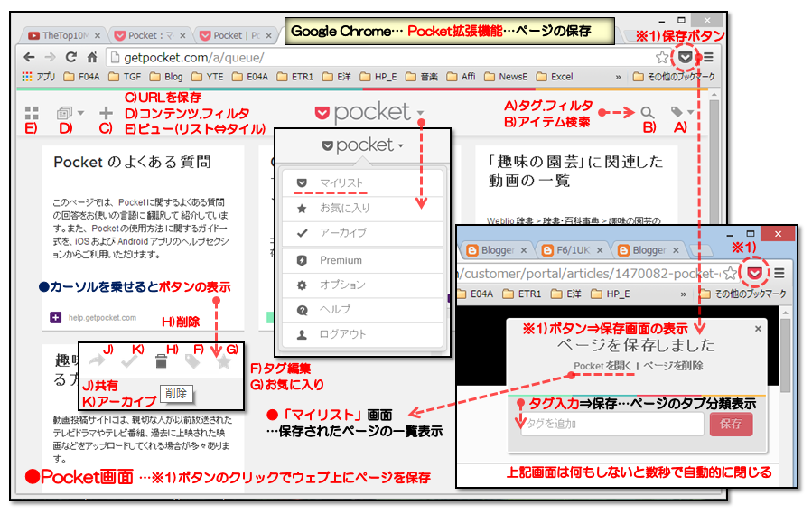The height and width of the screenshot is (514, 812).
Task: Expand bookmarks overflow chevron in second window
Action: [x=684, y=294]
